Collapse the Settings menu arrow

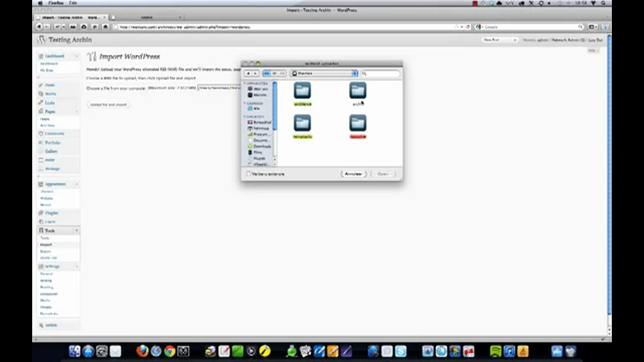click(x=76, y=266)
